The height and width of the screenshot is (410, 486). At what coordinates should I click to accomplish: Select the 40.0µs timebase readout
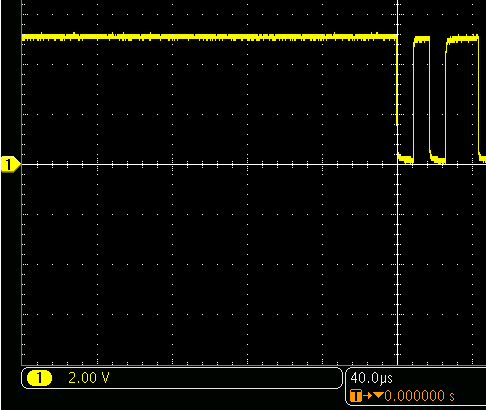click(x=371, y=378)
